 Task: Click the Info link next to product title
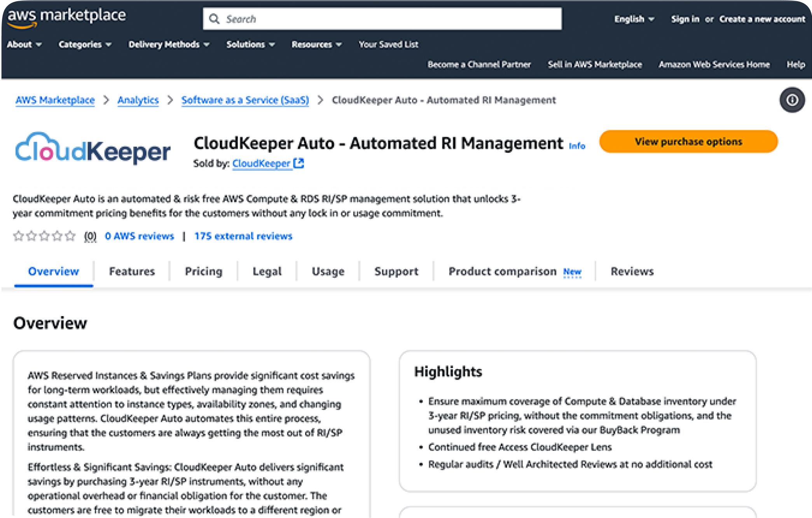coord(577,146)
